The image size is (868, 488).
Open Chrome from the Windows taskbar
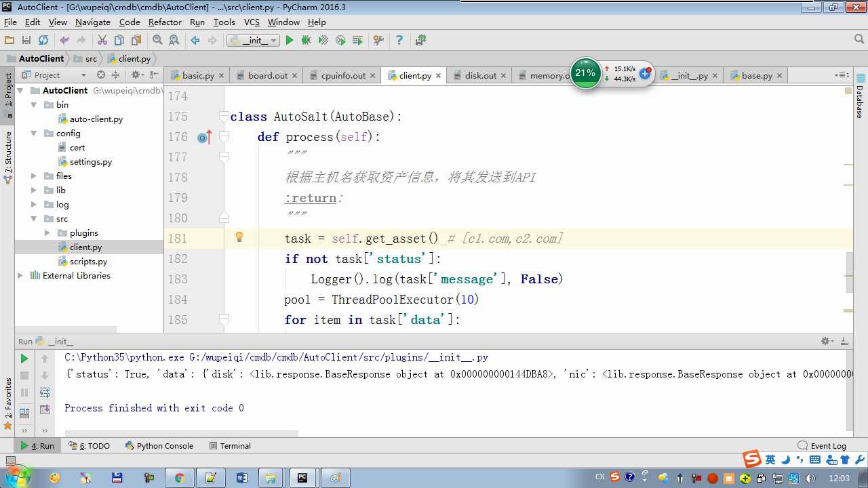pos(180,478)
